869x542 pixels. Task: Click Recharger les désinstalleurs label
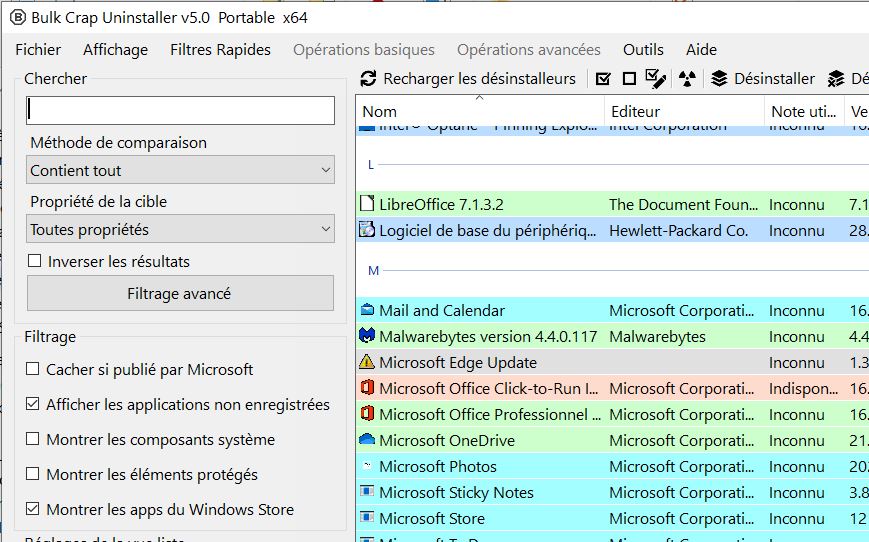[479, 79]
